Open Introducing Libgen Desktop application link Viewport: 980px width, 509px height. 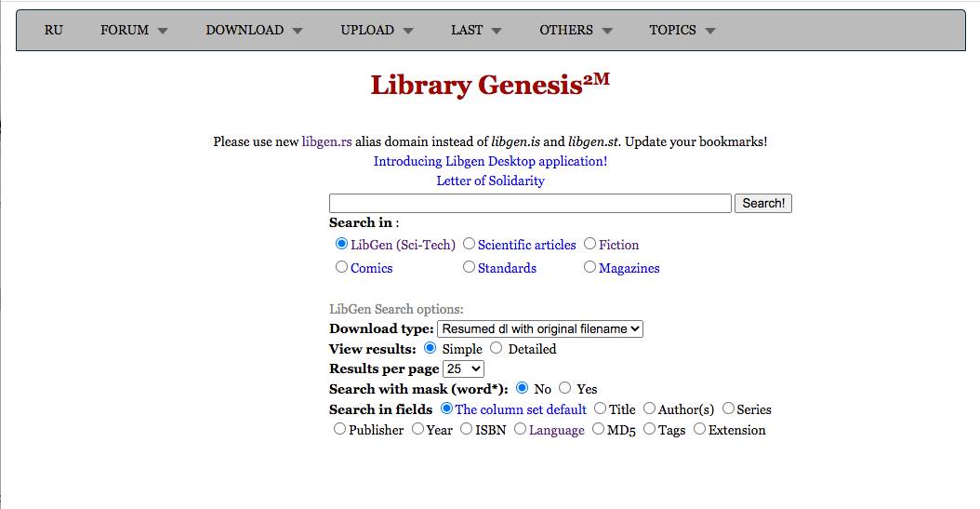[x=490, y=161]
